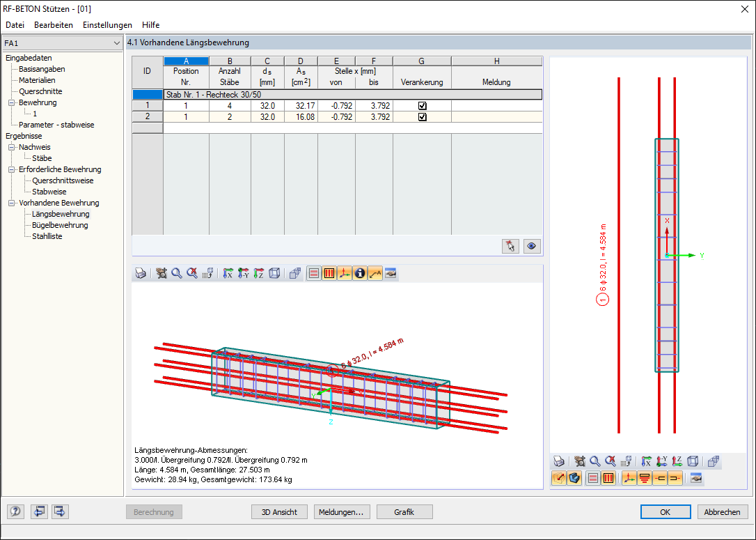This screenshot has height=540, width=756.
Task: Click the magnifier with red X in center toolbar
Action: pyautogui.click(x=192, y=274)
